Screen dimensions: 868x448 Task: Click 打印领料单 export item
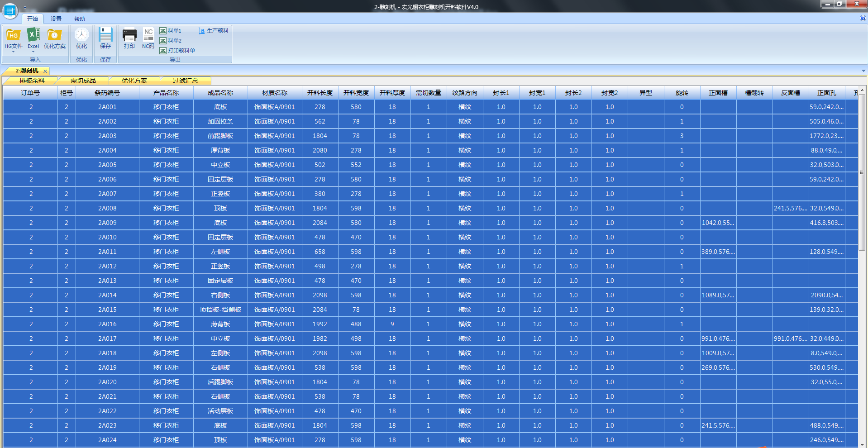tap(177, 51)
